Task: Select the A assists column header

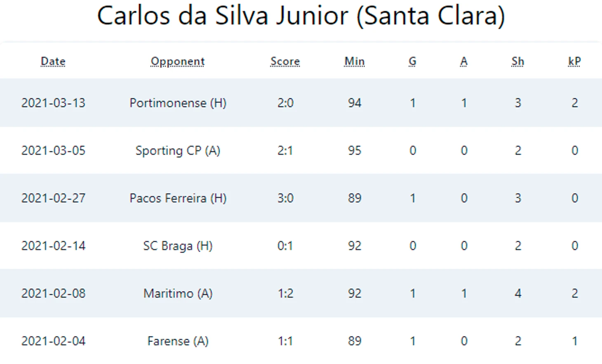Action: pyautogui.click(x=464, y=61)
